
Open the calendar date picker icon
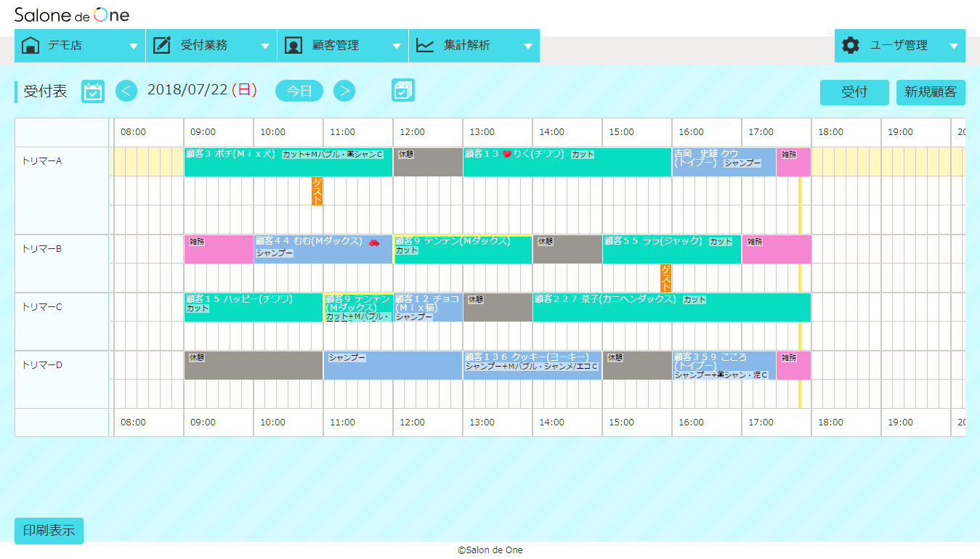tap(93, 91)
